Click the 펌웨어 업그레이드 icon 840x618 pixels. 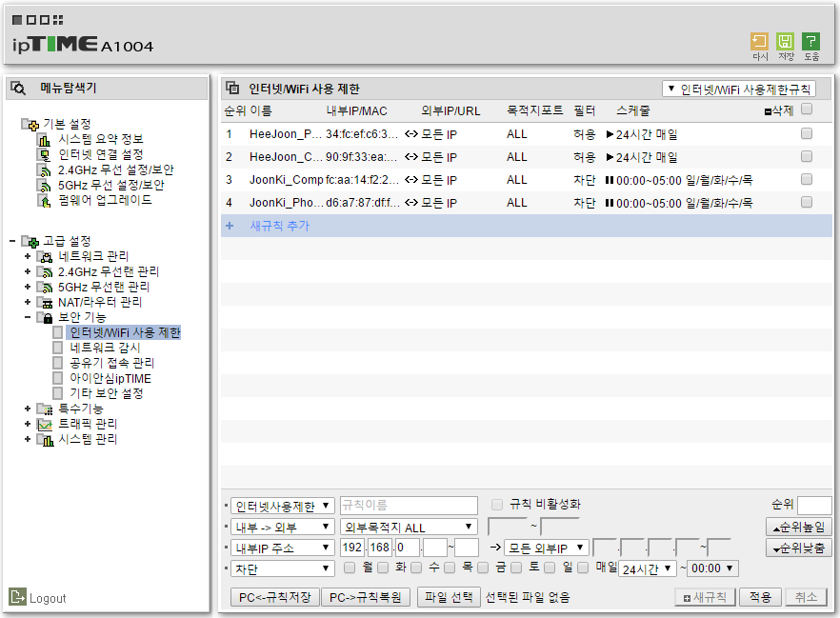[x=44, y=201]
